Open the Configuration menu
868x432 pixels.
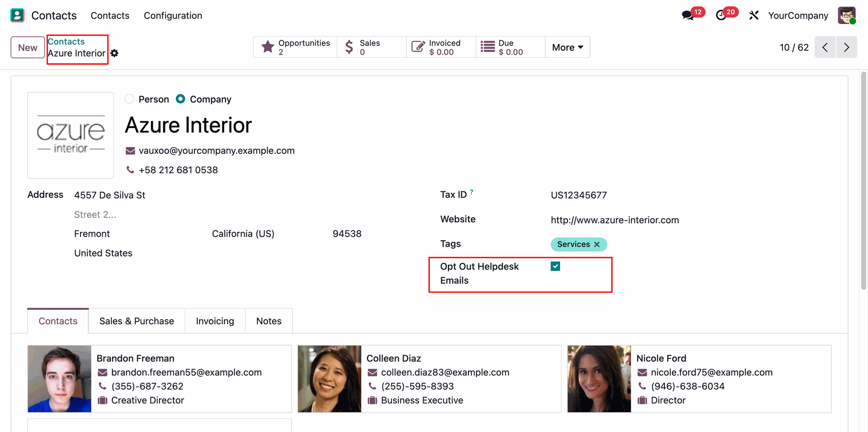point(173,15)
